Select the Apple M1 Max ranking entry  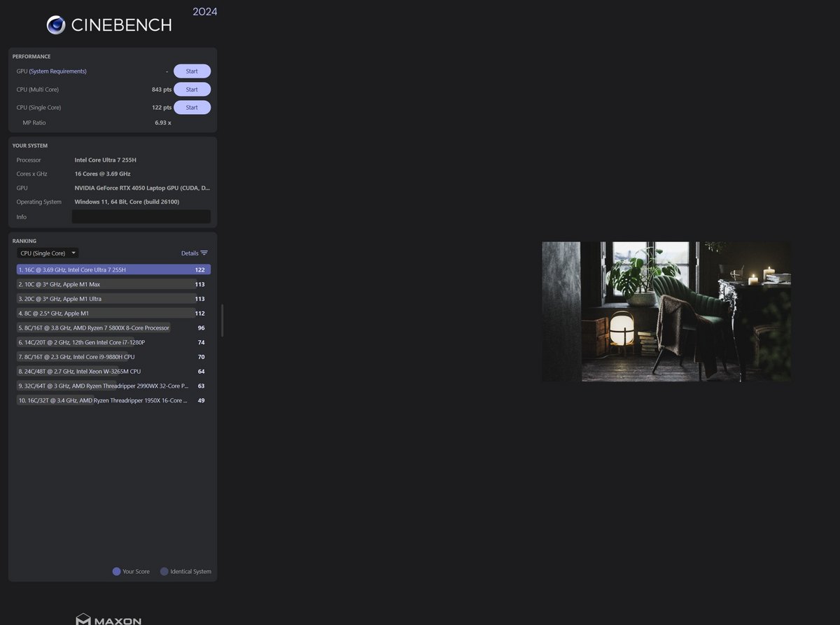[113, 284]
